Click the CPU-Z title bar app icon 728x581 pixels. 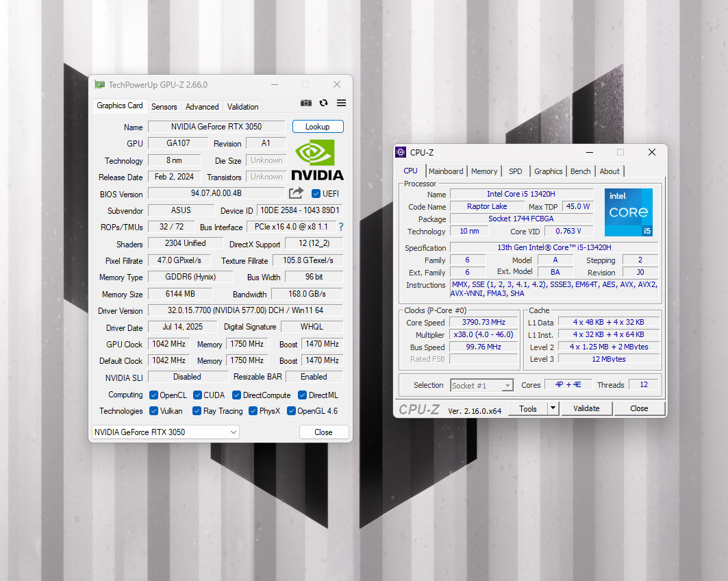point(401,152)
